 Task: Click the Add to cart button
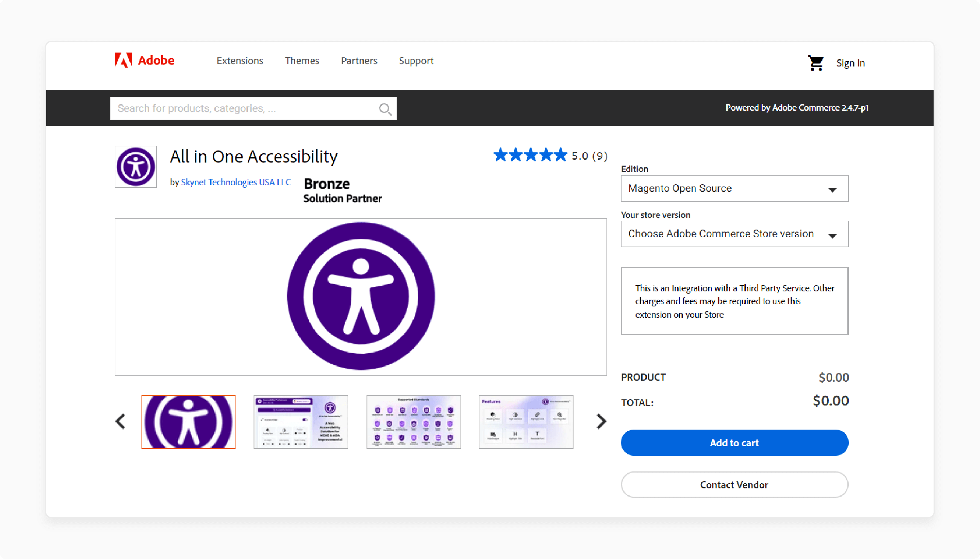(734, 442)
